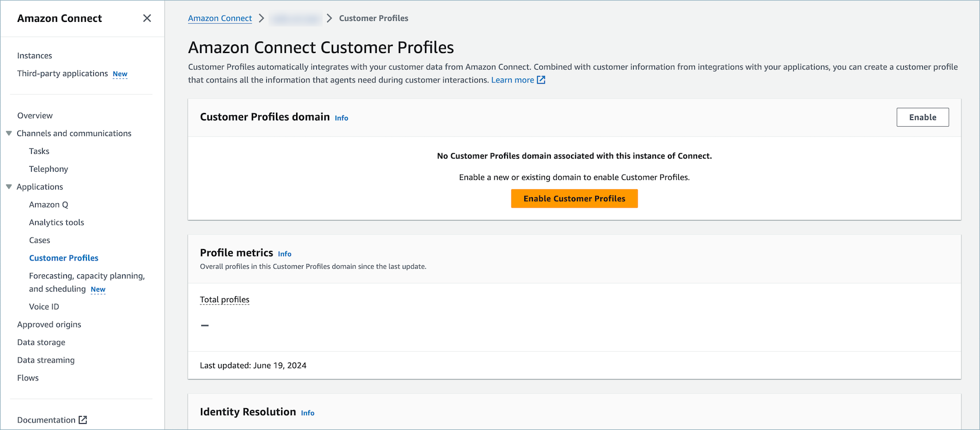
Task: Click the orange Enable Customer Profiles button
Action: (x=574, y=198)
